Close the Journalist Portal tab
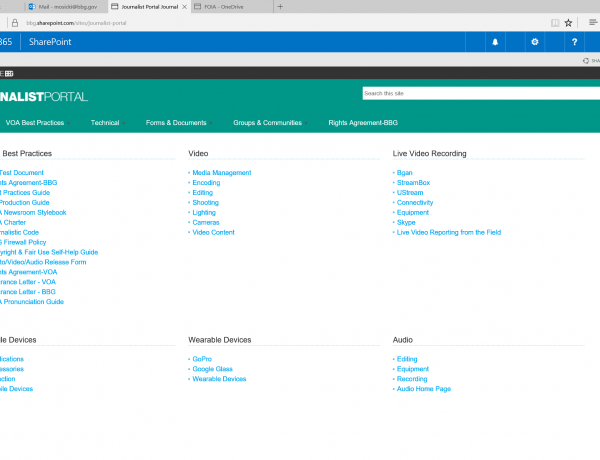 tap(184, 7)
